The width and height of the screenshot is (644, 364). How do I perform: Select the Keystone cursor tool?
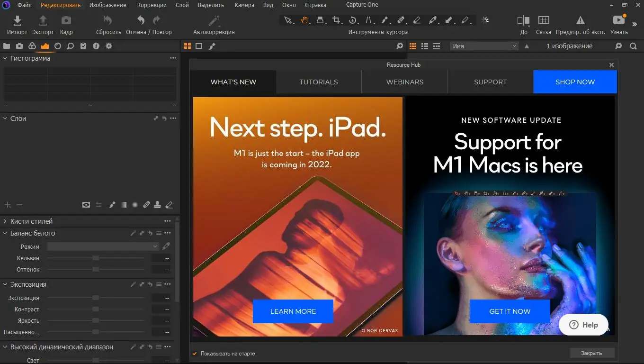[369, 20]
